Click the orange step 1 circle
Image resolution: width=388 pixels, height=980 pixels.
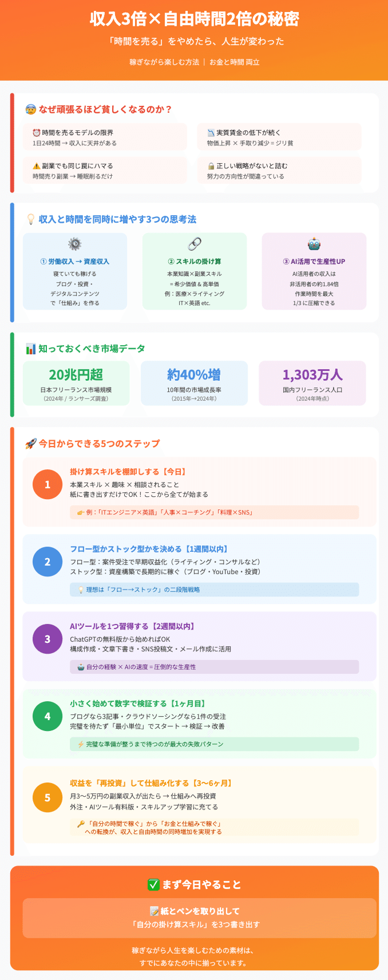(x=47, y=484)
